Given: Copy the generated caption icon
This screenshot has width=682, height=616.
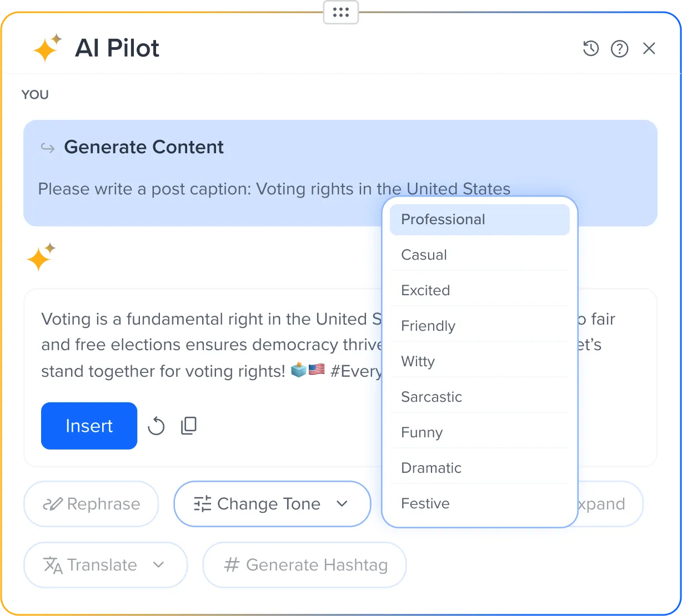Looking at the screenshot, I should (189, 426).
